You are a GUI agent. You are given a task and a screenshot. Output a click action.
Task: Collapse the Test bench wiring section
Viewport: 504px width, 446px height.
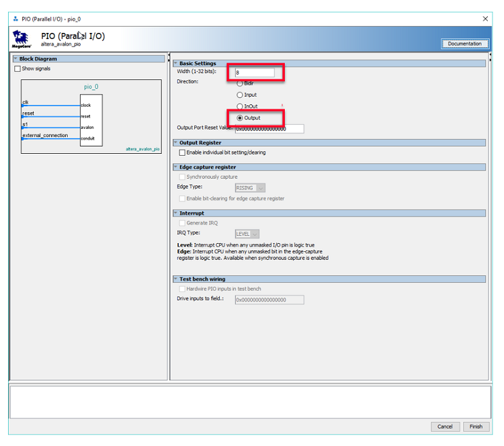coord(175,279)
